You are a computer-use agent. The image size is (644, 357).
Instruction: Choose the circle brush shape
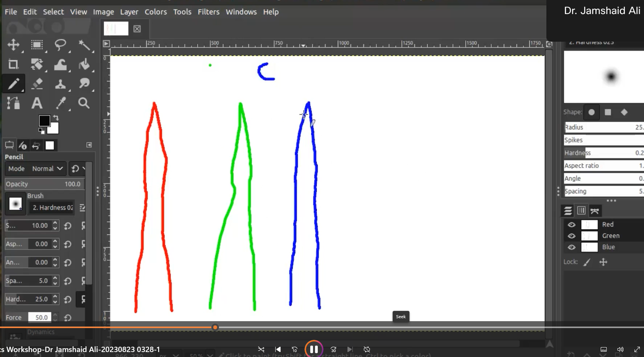coord(592,112)
